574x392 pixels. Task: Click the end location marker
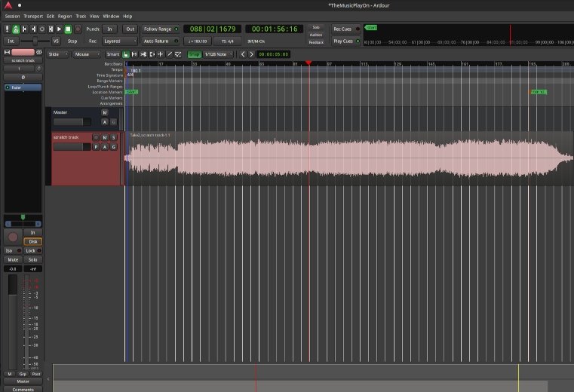(539, 92)
